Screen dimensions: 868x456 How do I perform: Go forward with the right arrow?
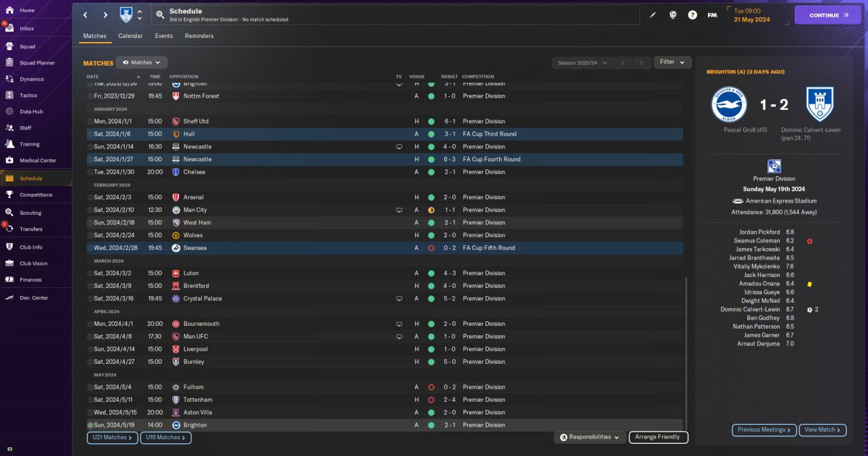pos(105,15)
